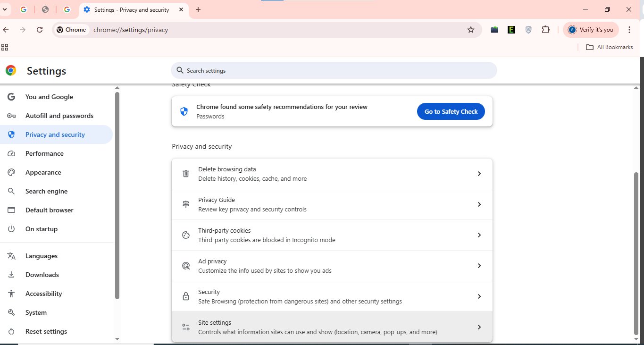Viewport: 644px width, 345px height.
Task: Click the Chrome site info chip
Action: (72, 30)
